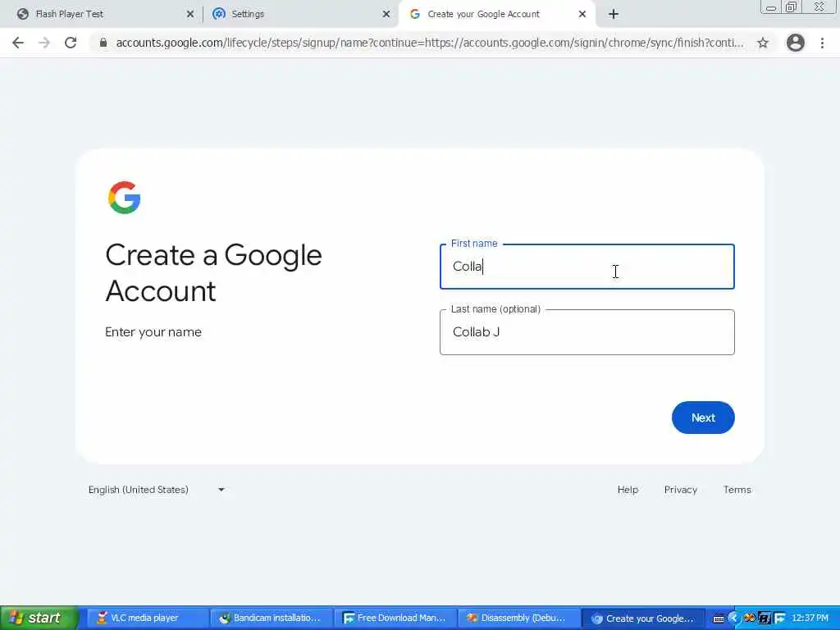Open the English (United States) language dropdown
Viewport: 840px width, 630px height.
tap(157, 490)
